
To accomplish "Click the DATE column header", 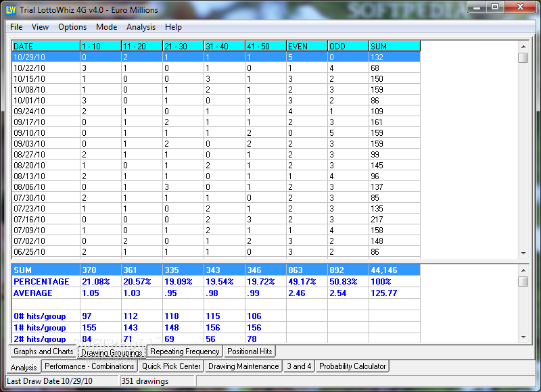I will coord(46,46).
